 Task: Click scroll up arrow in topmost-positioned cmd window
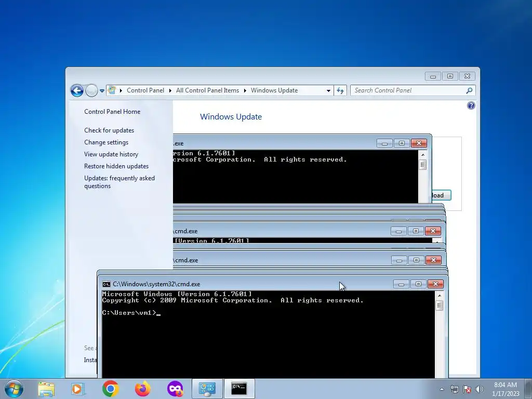tap(423, 155)
